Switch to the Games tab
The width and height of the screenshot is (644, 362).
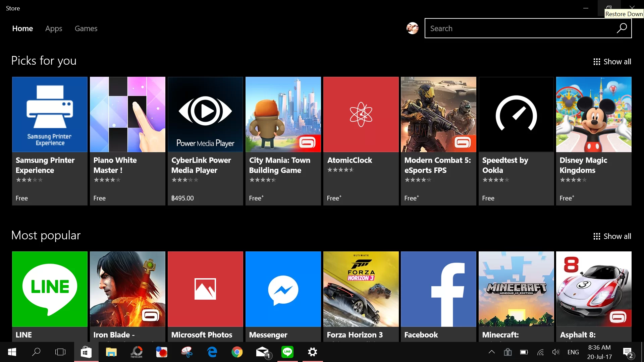click(86, 28)
